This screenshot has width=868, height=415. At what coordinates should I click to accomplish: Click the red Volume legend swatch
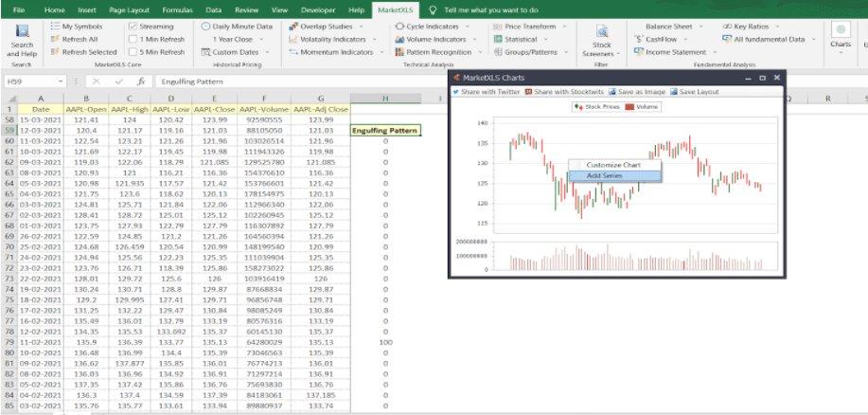pyautogui.click(x=629, y=107)
